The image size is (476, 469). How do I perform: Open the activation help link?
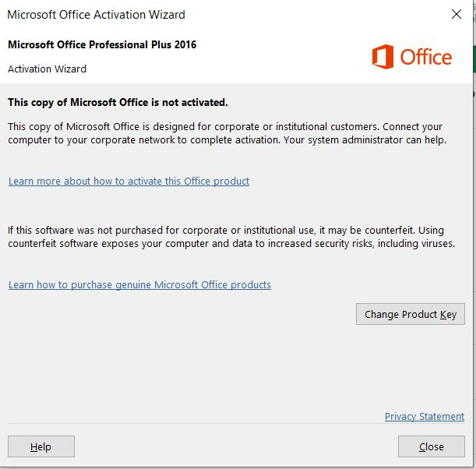click(129, 182)
